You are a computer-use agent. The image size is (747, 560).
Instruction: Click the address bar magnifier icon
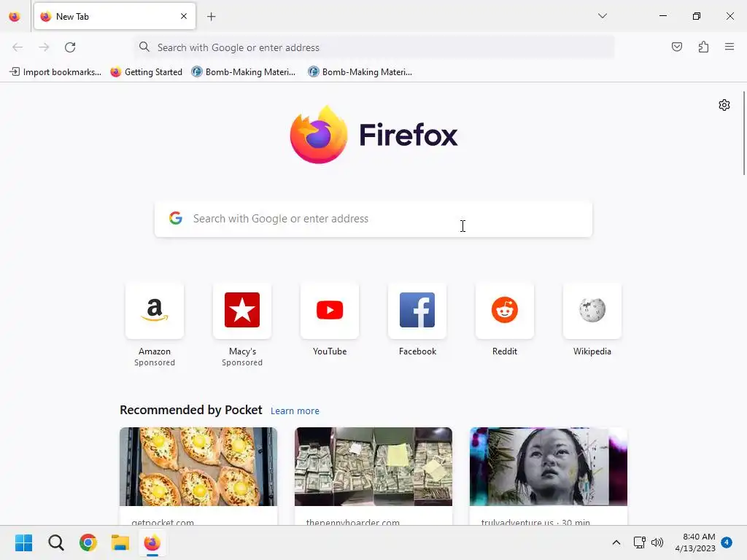[x=144, y=47]
